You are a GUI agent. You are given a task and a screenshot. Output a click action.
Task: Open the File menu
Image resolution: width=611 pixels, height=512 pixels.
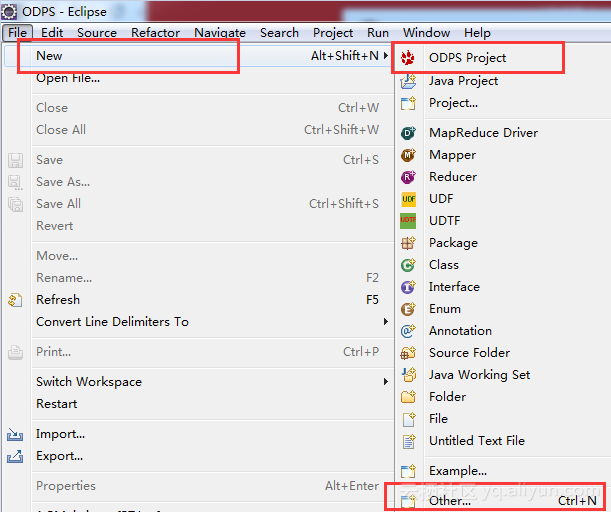[17, 32]
